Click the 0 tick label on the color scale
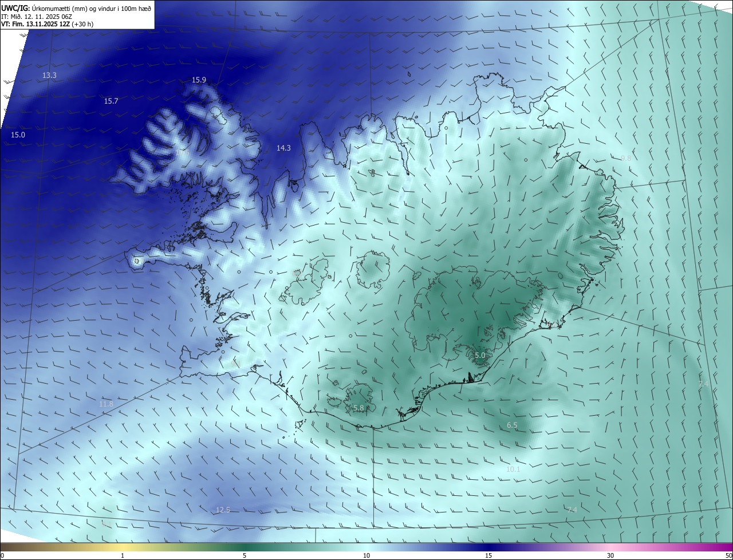 [x=2, y=555]
